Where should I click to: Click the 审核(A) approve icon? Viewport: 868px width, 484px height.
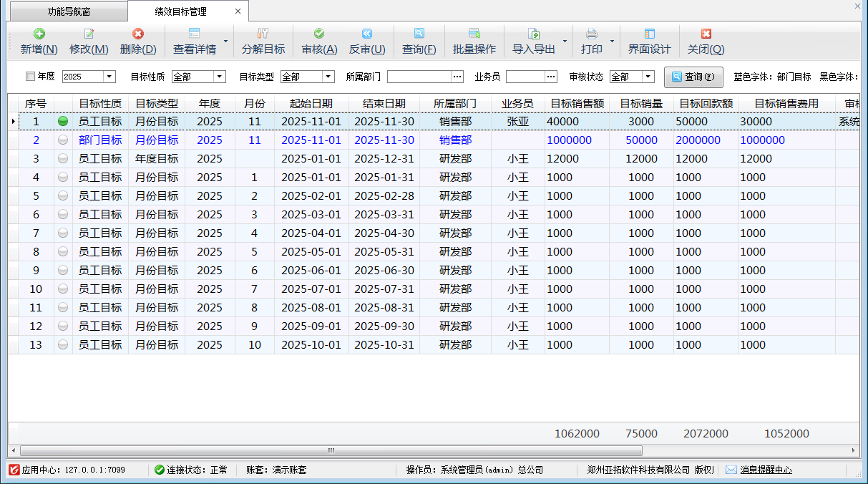(x=319, y=34)
